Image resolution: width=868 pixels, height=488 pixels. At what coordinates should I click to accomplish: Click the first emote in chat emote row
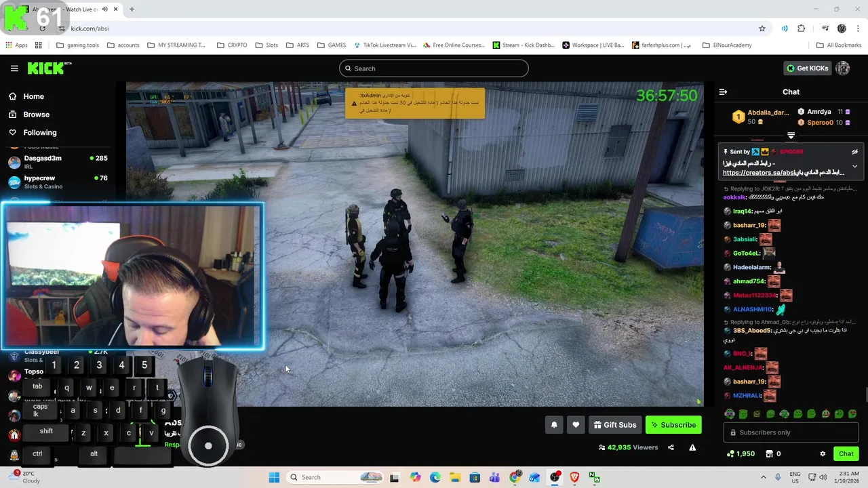click(x=730, y=413)
